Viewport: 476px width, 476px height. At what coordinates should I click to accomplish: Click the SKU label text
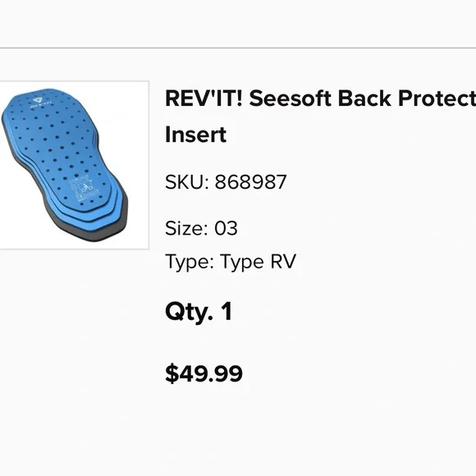pyautogui.click(x=186, y=182)
